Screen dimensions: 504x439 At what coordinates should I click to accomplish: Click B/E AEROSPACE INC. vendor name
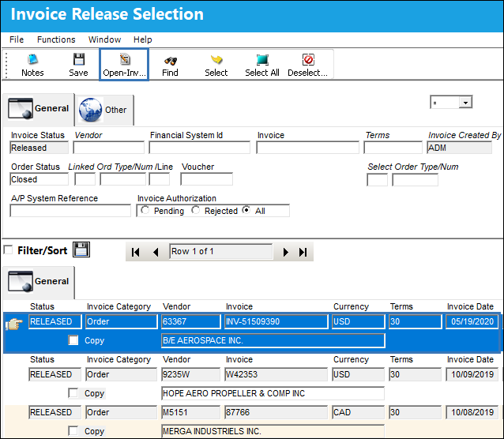[273, 340]
